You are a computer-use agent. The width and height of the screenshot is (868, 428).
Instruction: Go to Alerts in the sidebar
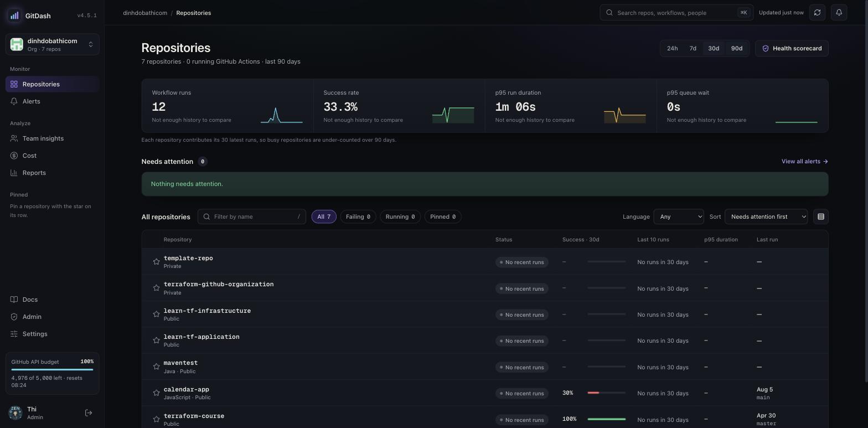click(x=53, y=101)
